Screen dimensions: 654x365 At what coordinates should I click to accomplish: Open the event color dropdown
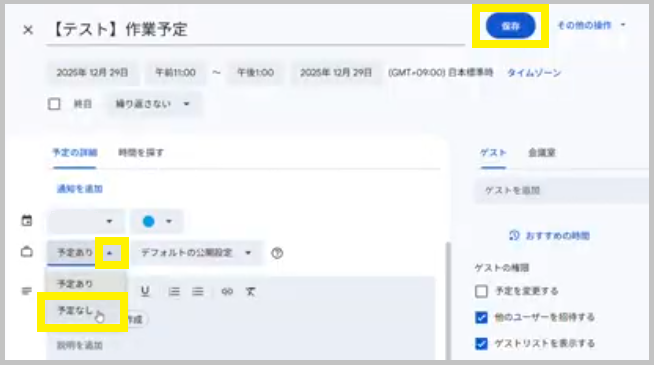click(x=157, y=222)
